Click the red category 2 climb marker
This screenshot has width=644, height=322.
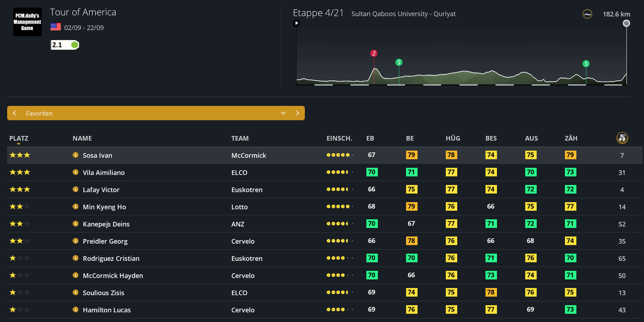374,53
